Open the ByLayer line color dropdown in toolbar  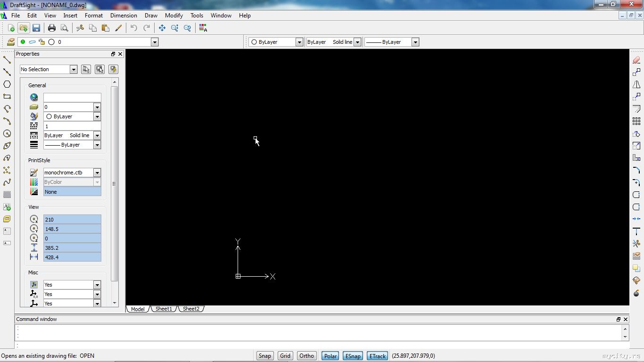click(x=299, y=42)
